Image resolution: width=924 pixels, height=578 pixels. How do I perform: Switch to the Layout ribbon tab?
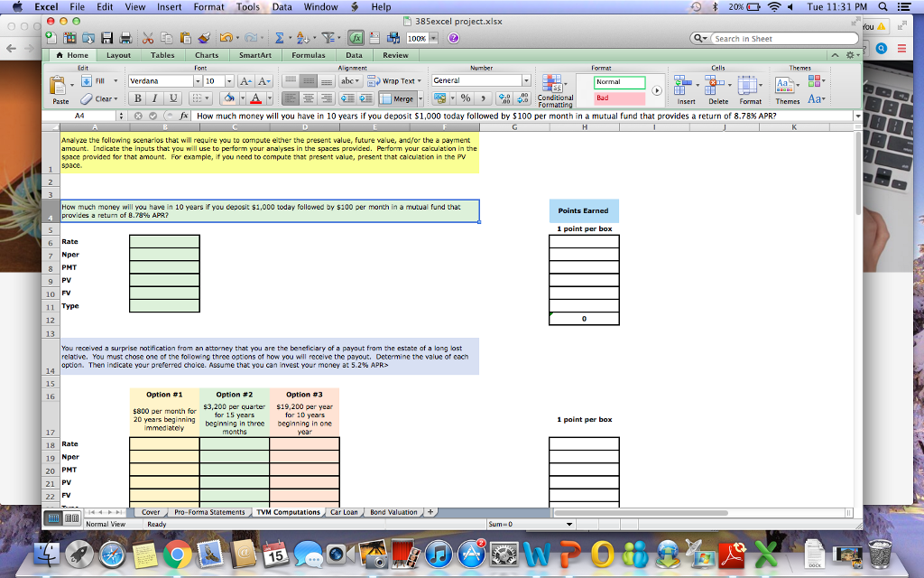tap(118, 55)
